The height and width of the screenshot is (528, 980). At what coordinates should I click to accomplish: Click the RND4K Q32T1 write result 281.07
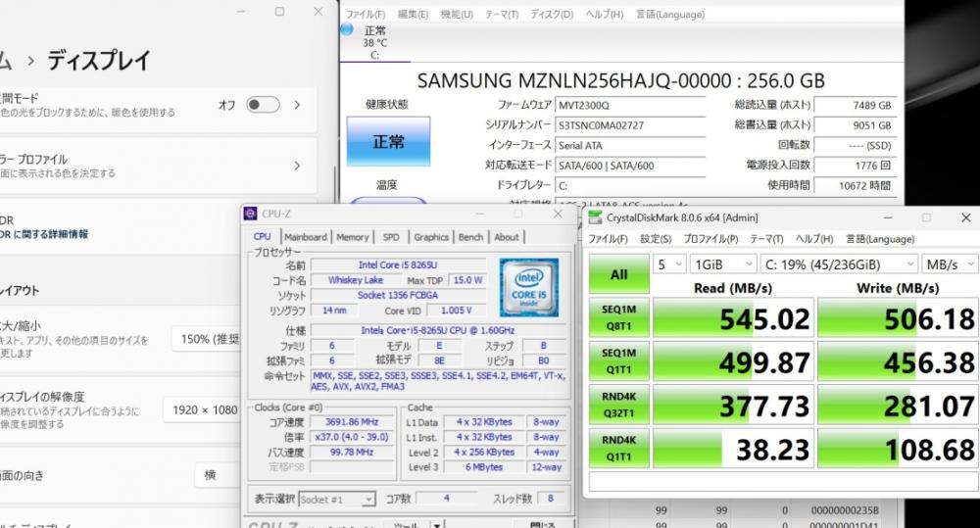[898, 407]
